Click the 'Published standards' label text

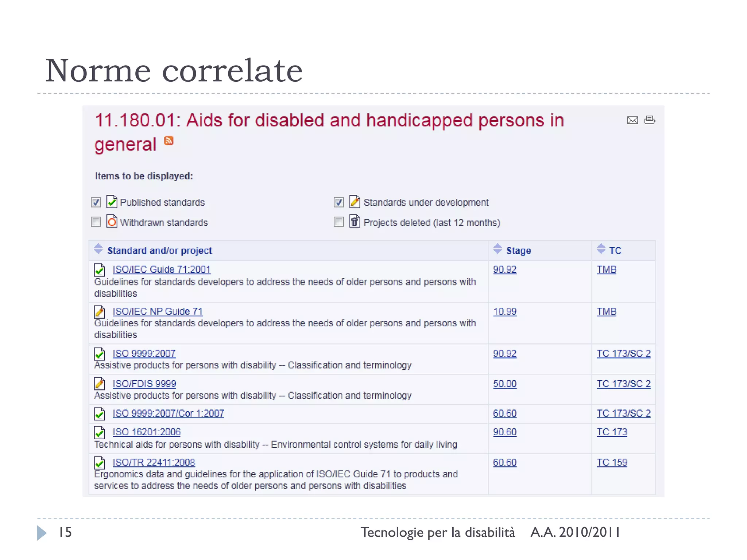click(x=163, y=202)
